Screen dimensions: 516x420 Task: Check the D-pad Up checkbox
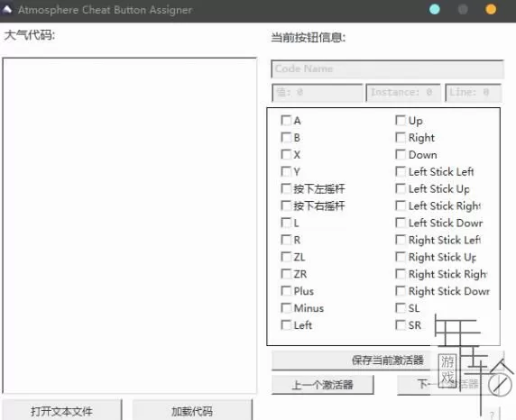[401, 121]
